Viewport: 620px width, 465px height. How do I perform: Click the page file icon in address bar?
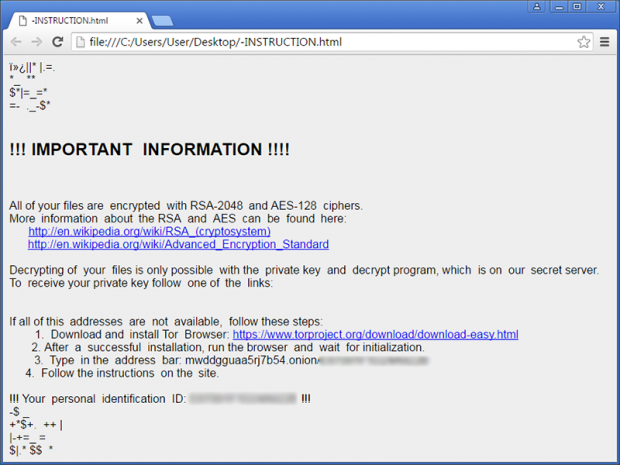80,42
